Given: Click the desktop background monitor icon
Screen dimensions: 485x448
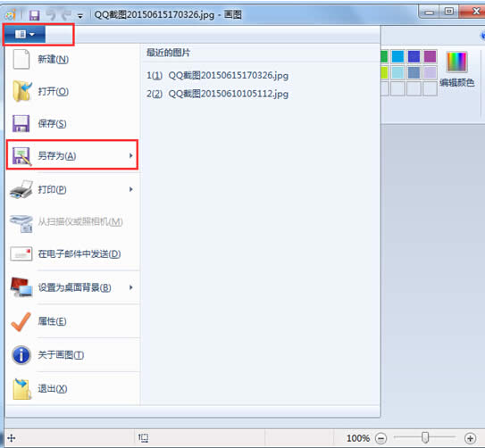Looking at the screenshot, I should (21, 287).
